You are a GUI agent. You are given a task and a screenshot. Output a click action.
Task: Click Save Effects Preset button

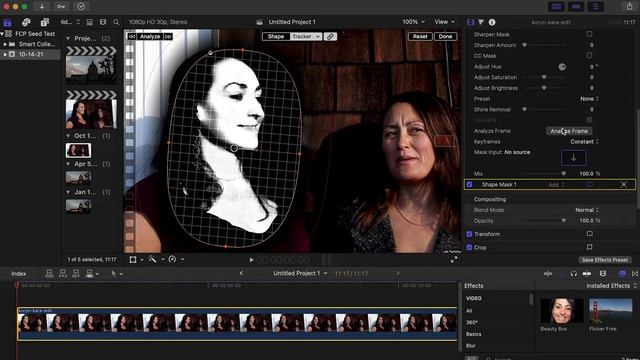pyautogui.click(x=605, y=260)
